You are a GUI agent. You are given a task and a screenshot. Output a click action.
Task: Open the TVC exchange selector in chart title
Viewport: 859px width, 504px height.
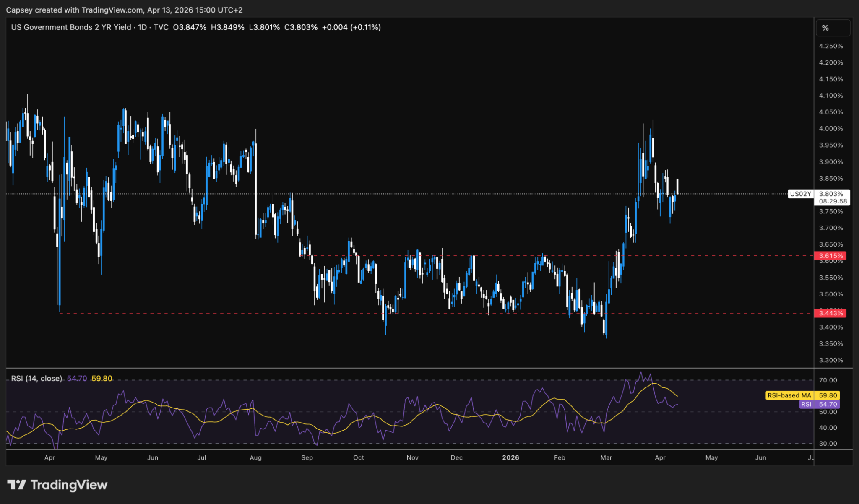(161, 27)
